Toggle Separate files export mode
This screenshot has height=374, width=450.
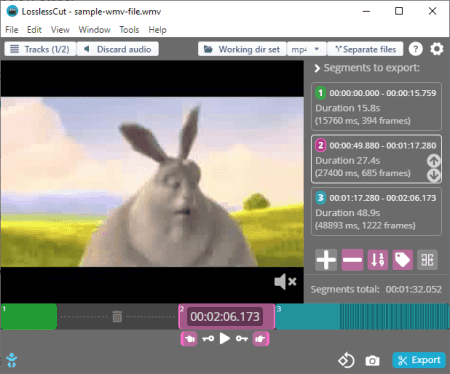[x=365, y=49]
